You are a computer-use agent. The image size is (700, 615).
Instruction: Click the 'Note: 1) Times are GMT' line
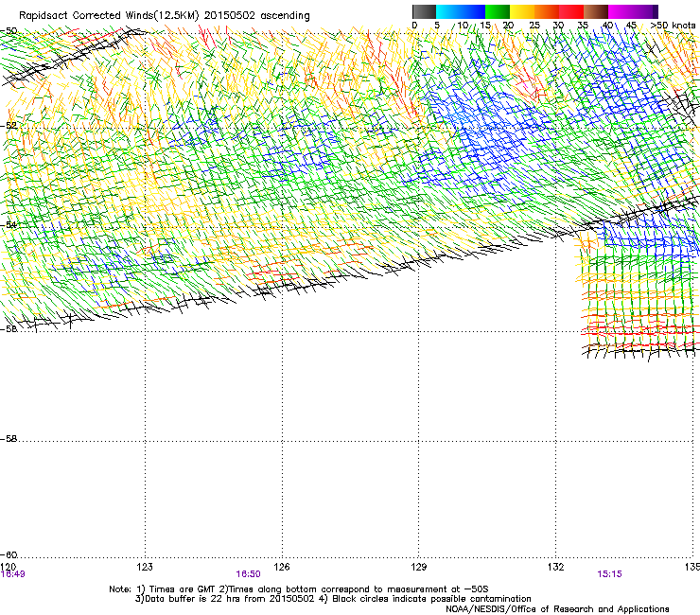299,589
